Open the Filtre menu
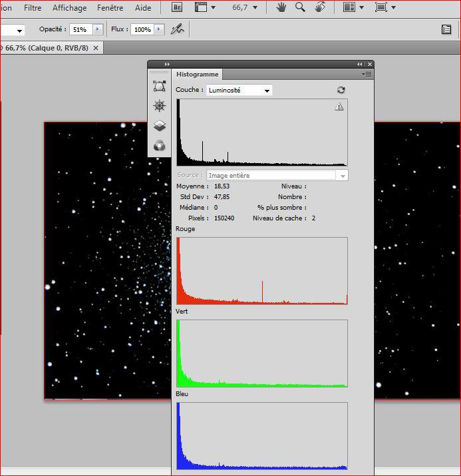This screenshot has width=461, height=476. click(33, 7)
